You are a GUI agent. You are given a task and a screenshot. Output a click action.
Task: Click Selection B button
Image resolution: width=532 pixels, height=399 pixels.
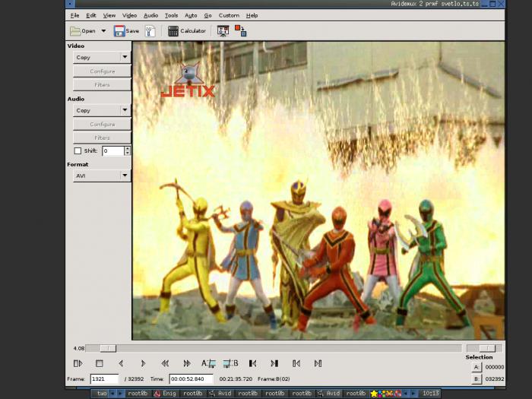477,379
